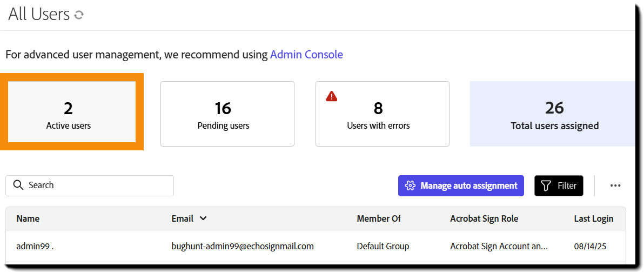Open the three-dot more options menu
This screenshot has height=272, width=644.
pyautogui.click(x=615, y=185)
